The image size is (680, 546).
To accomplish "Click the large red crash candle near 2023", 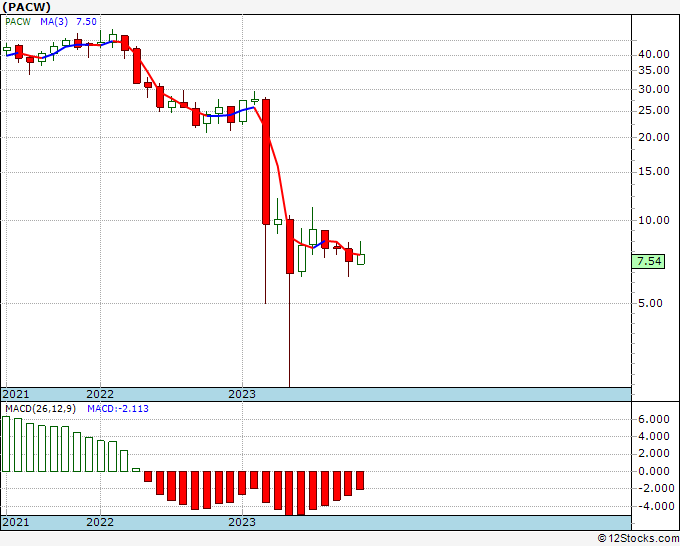I will tap(266, 162).
